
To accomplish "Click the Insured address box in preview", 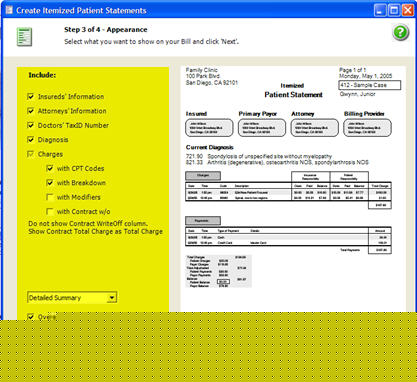I will [x=209, y=128].
